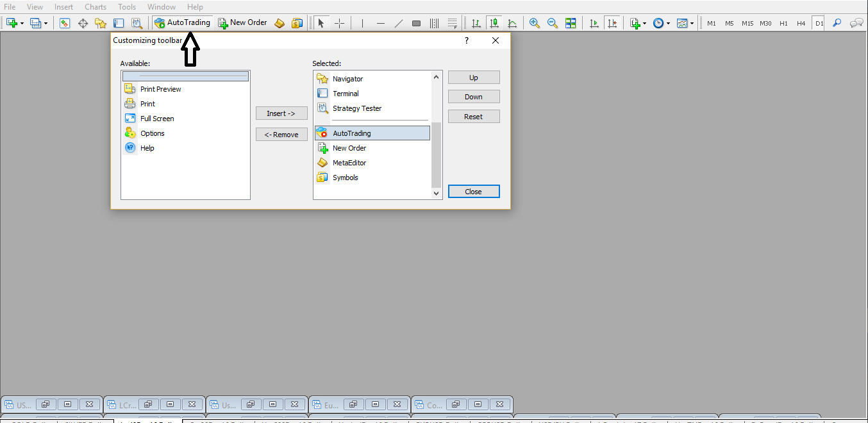Open the clock Periods dropdown
The height and width of the screenshot is (423, 868).
click(x=661, y=23)
